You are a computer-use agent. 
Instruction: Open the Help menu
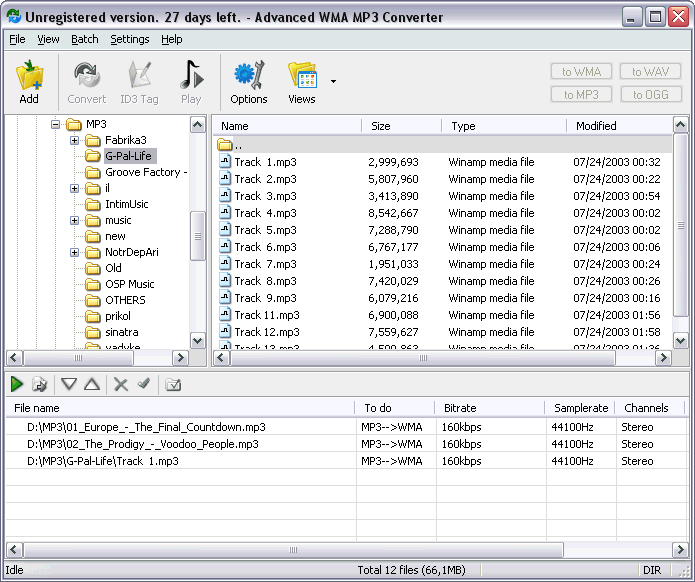coord(172,39)
